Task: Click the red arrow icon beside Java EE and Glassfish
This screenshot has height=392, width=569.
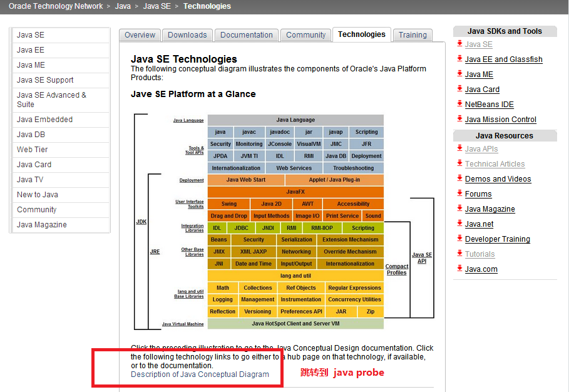Action: 459,58
